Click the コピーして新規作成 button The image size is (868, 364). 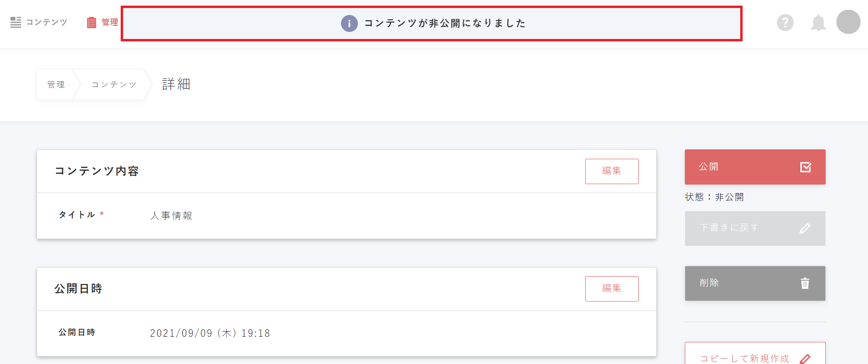click(745, 357)
